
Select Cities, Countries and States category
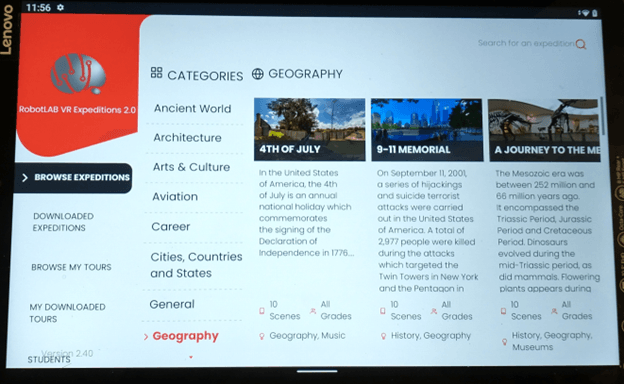click(x=196, y=265)
